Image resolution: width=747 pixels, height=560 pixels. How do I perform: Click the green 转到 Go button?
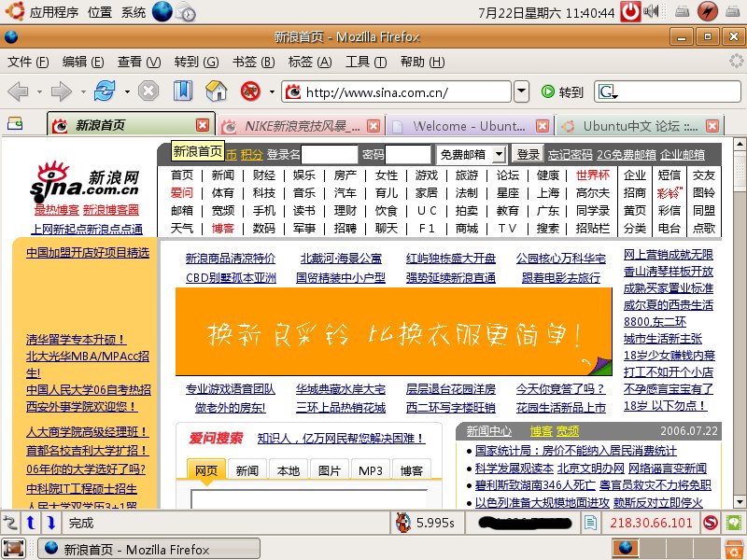point(562,91)
